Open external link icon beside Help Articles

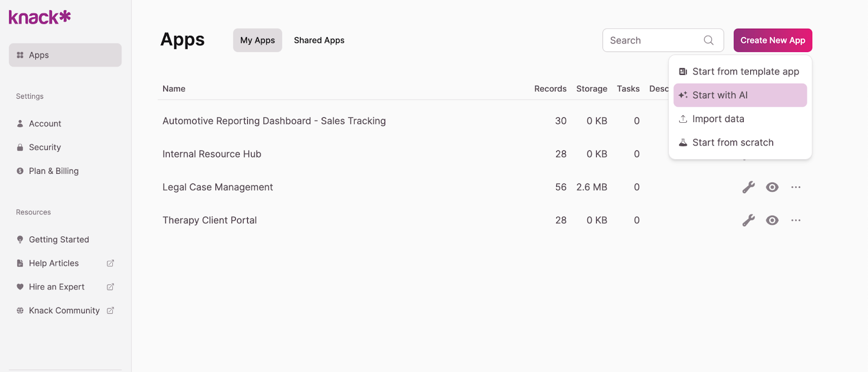pyautogui.click(x=110, y=263)
